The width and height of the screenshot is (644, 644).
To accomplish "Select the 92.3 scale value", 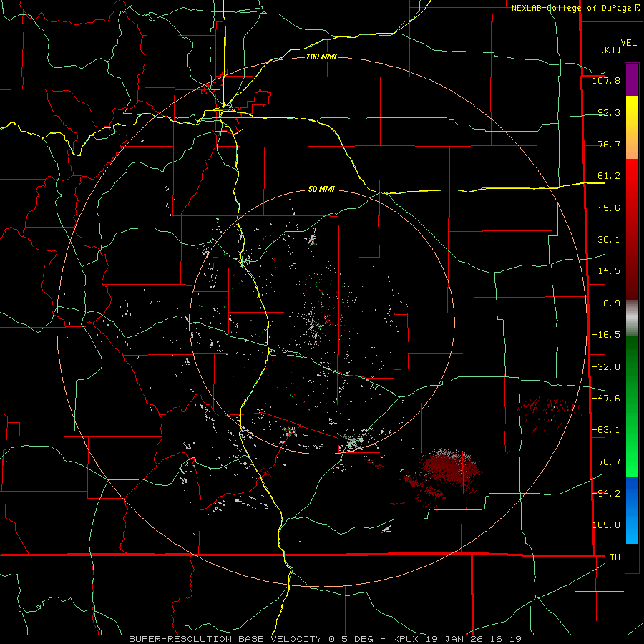I will point(609,112).
